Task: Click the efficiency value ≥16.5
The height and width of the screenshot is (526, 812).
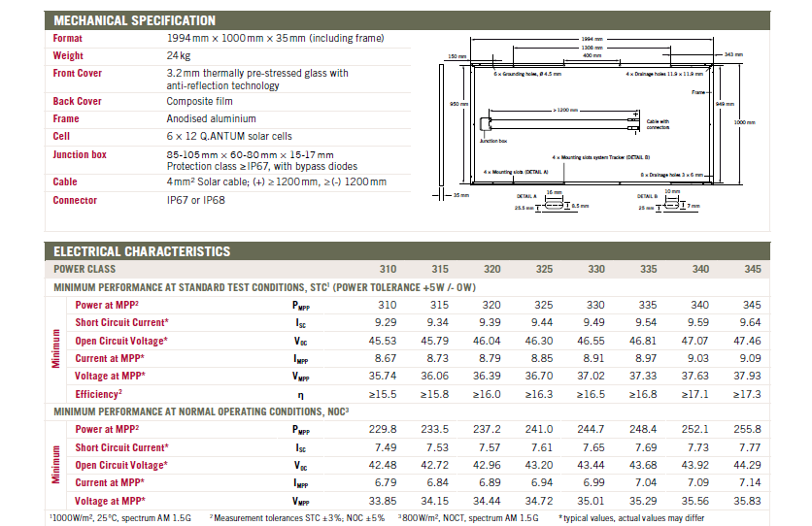Action: [x=591, y=394]
